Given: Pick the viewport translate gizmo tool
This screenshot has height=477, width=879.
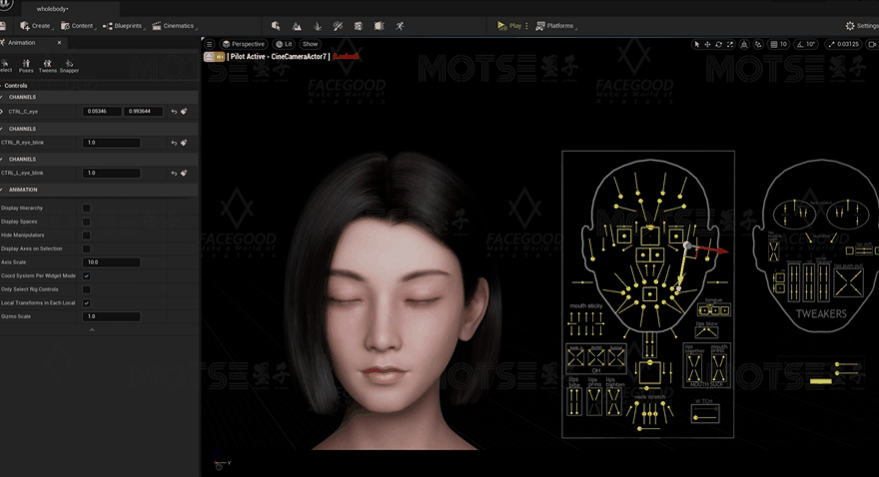Looking at the screenshot, I should click(x=707, y=44).
